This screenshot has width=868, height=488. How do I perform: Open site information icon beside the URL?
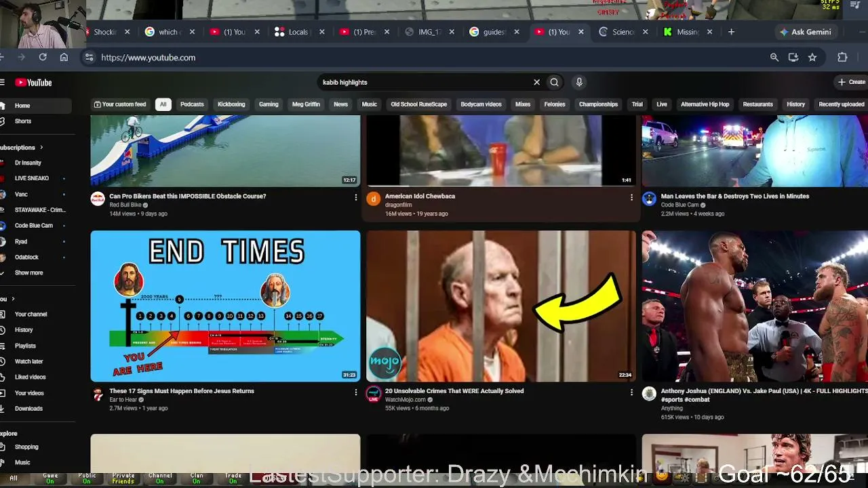tap(89, 58)
